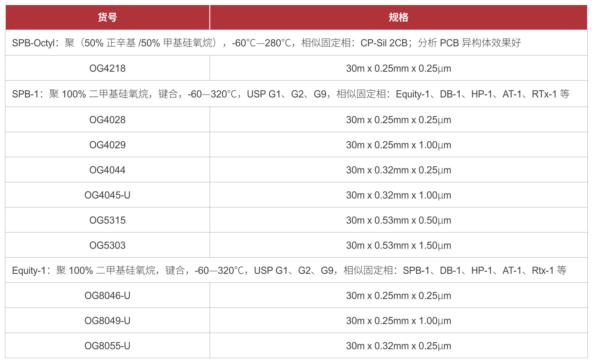Click product code OG4045-U
This screenshot has width=594, height=364.
tap(107, 195)
